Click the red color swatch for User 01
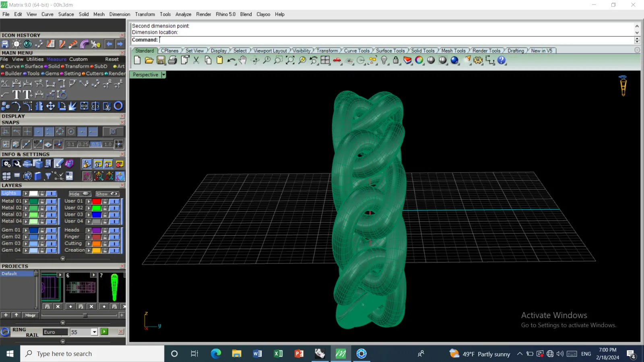This screenshot has height=362, width=644. [x=97, y=201]
